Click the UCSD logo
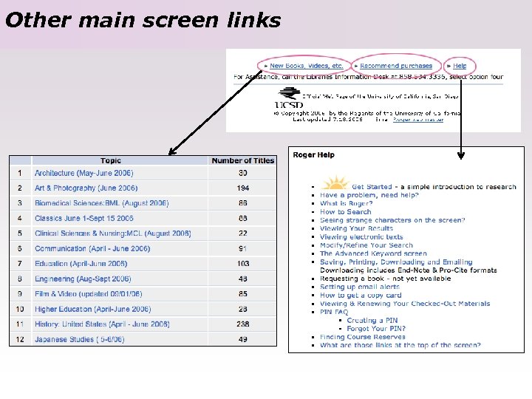 coord(289,98)
